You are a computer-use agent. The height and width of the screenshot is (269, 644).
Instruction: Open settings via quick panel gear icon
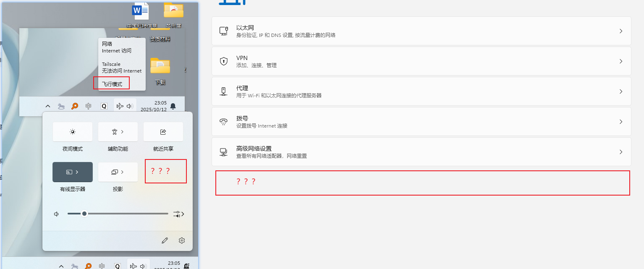pos(182,240)
